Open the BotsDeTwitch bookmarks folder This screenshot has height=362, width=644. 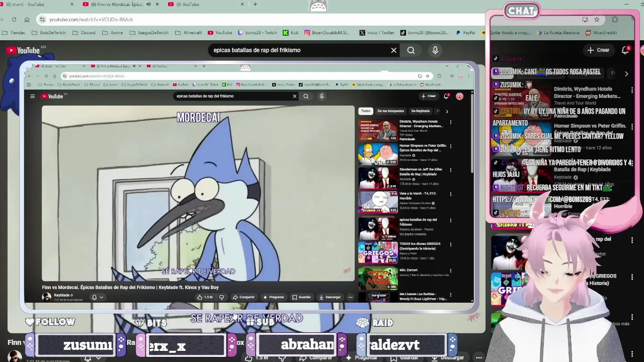(x=49, y=33)
